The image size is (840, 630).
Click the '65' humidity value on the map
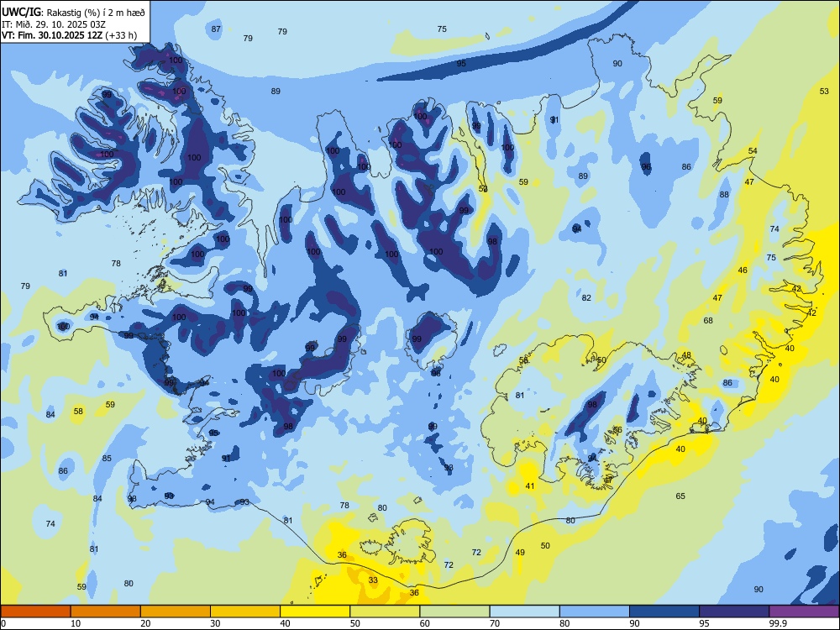(x=680, y=496)
